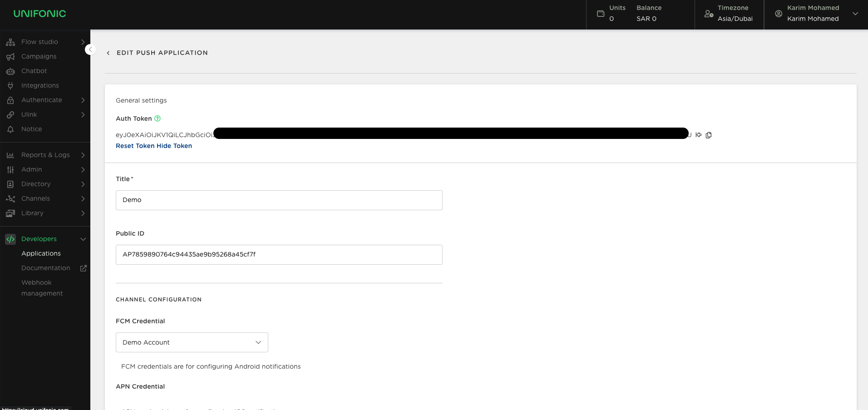
Task: Click the Notice bell icon
Action: click(x=10, y=129)
